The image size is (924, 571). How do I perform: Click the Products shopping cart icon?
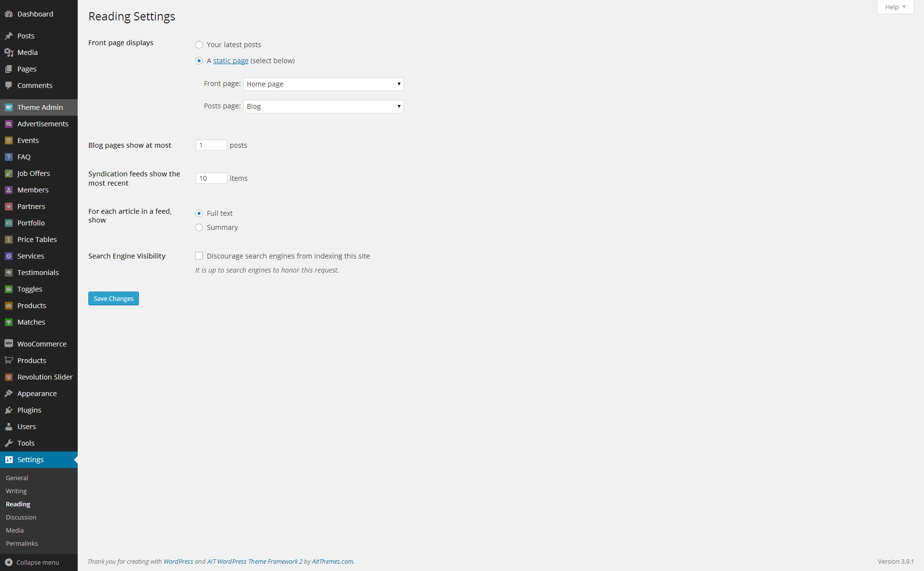[x=9, y=361]
